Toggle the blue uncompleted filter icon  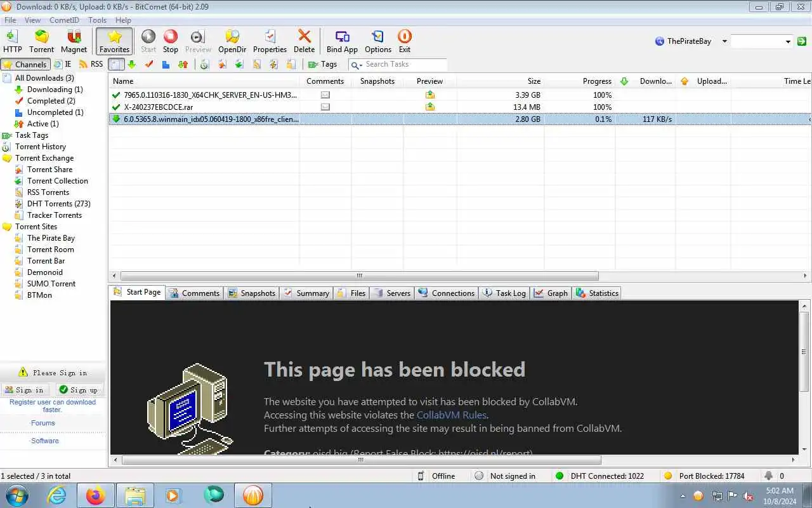point(166,64)
